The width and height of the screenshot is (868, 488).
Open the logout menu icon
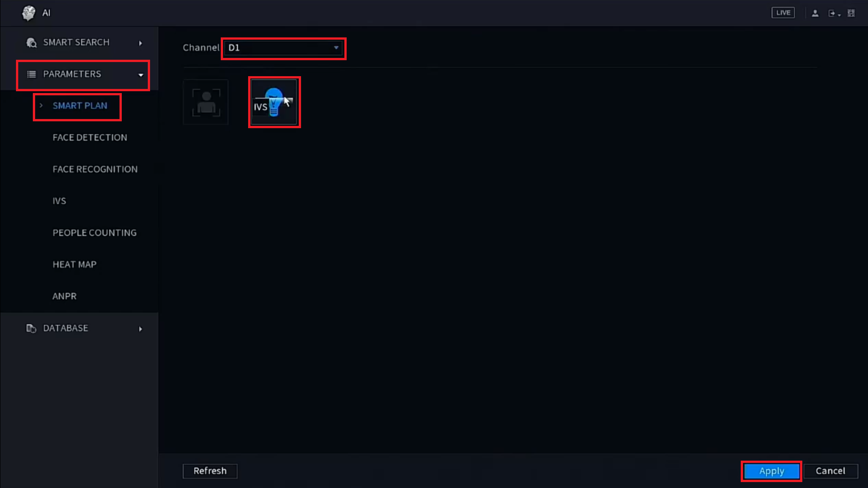(834, 13)
